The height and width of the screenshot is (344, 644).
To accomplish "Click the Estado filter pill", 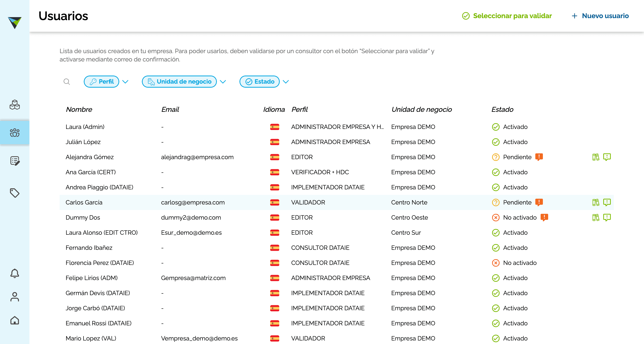I will (x=260, y=82).
